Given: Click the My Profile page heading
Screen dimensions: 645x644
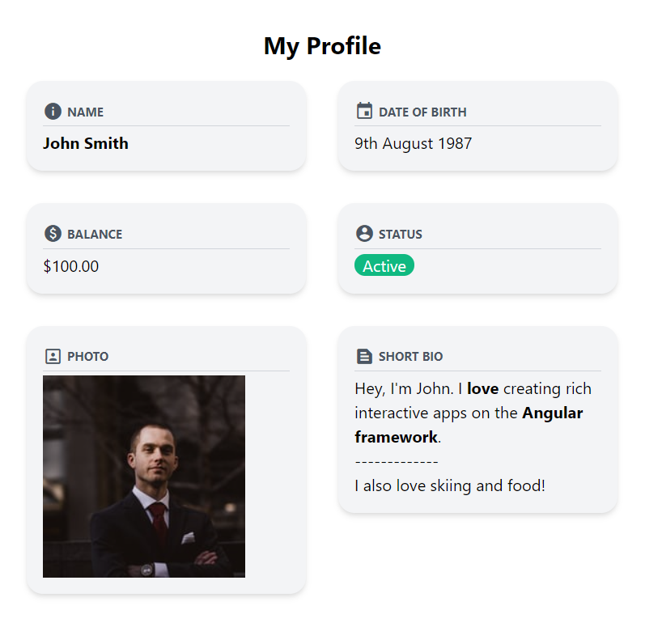Looking at the screenshot, I should (322, 46).
